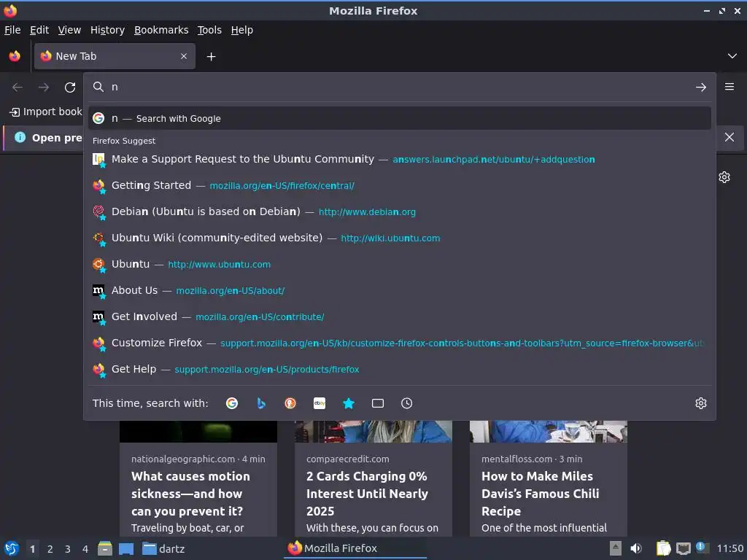Open notification alert tray icon

(702, 548)
